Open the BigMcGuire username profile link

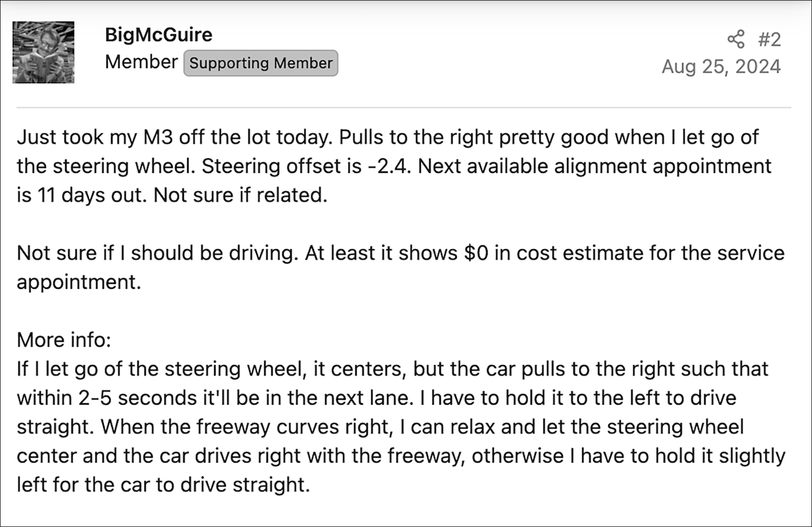(x=158, y=35)
